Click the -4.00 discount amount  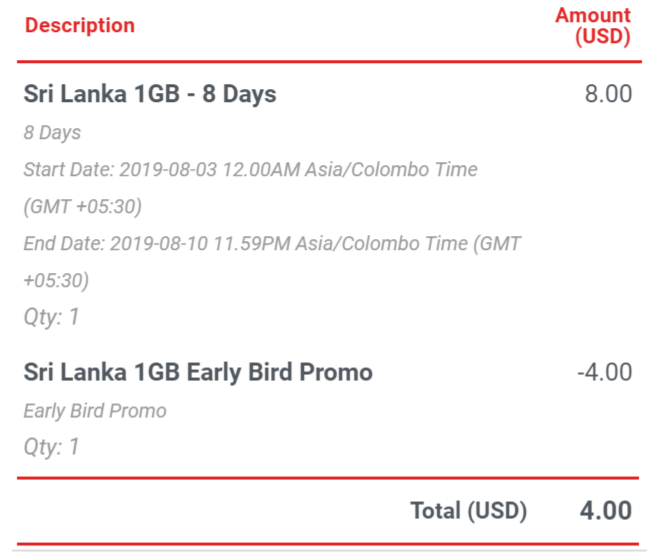tap(605, 372)
